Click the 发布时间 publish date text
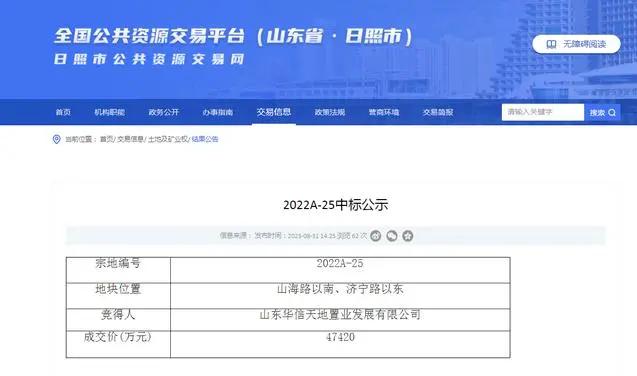Screen dimensions: 637x376 tap(295, 236)
